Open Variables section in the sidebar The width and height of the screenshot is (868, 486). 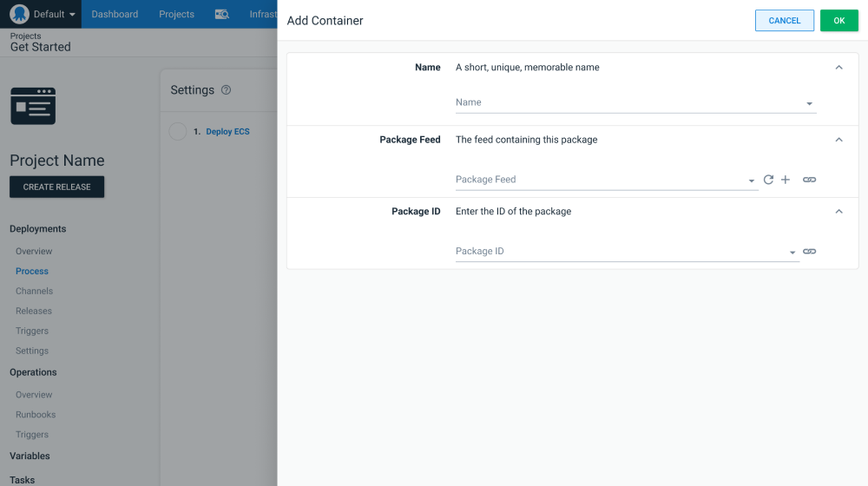pyautogui.click(x=30, y=456)
